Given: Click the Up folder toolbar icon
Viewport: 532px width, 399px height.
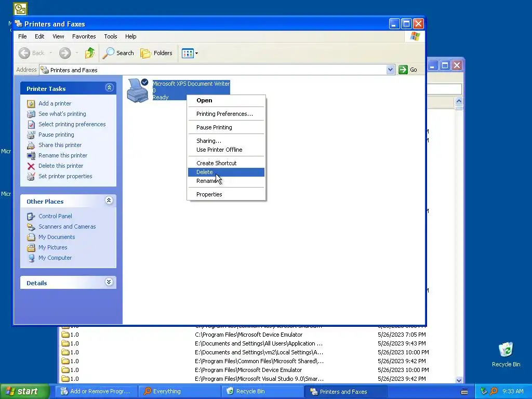Looking at the screenshot, I should tap(90, 53).
